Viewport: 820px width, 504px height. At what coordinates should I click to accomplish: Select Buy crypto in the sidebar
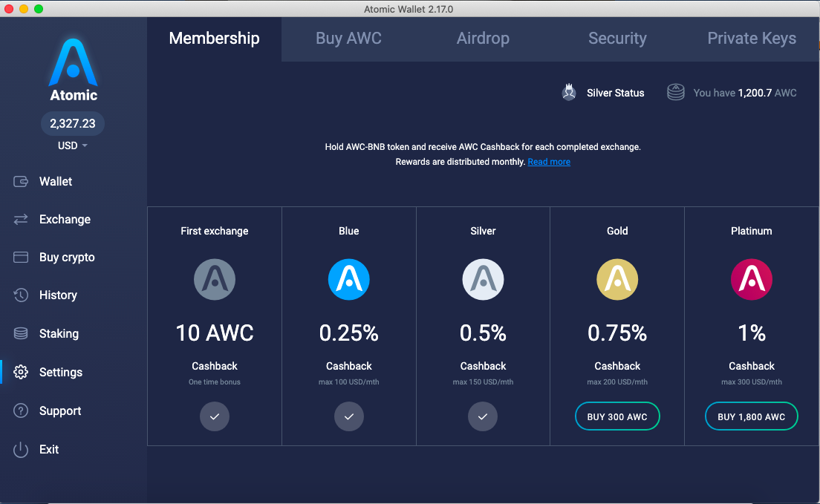pyautogui.click(x=67, y=258)
